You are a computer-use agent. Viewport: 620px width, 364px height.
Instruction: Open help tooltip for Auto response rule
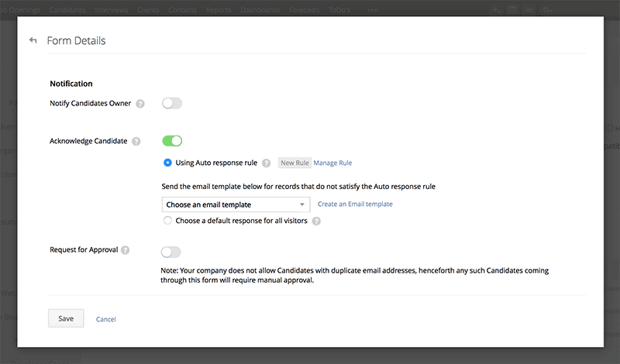(x=266, y=163)
